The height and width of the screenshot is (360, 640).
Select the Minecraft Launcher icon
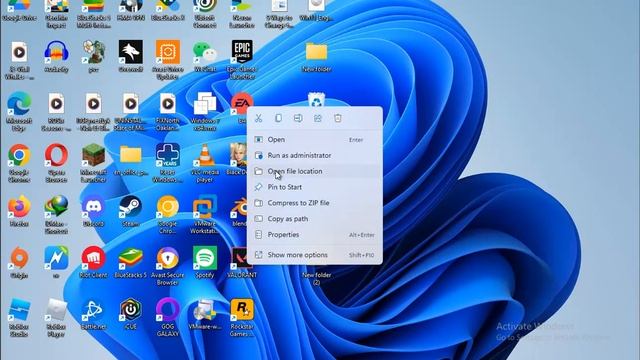point(93,155)
